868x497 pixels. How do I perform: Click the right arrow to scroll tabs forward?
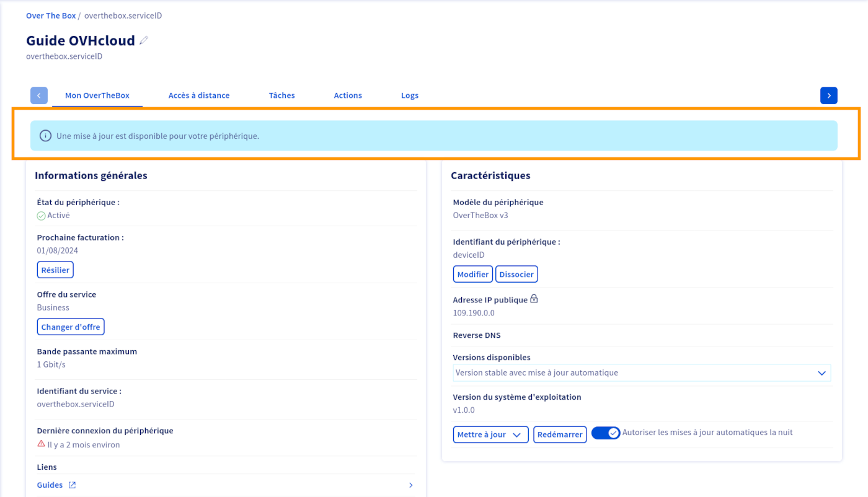828,95
